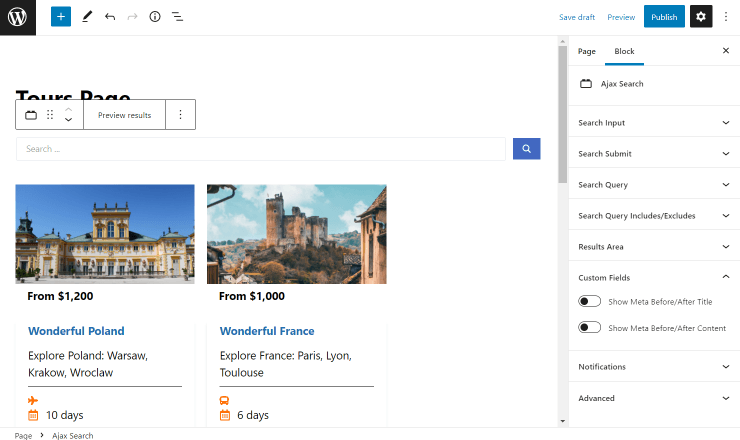Click the Publish button
Image resolution: width=740 pixels, height=440 pixels.
(x=664, y=17)
